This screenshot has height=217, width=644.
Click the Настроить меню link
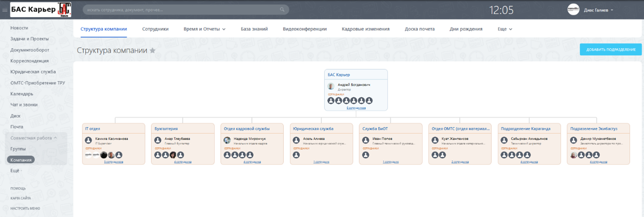pyautogui.click(x=25, y=208)
